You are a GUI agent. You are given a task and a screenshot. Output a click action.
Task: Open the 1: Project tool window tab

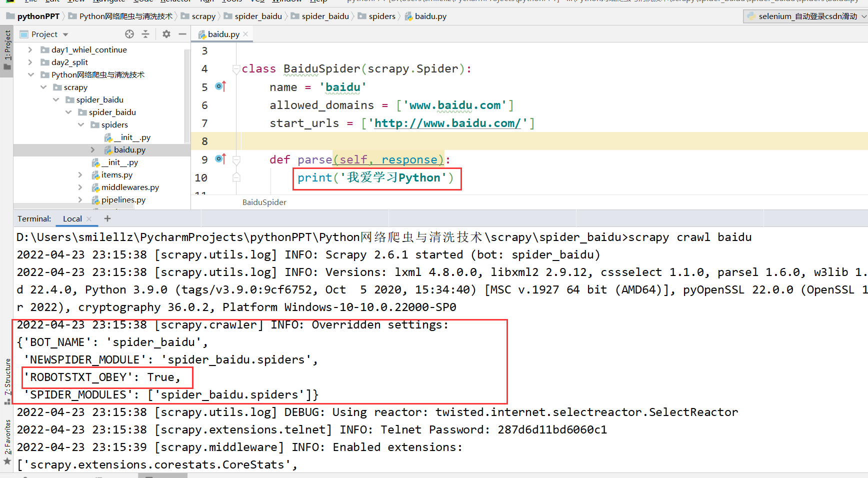pyautogui.click(x=7, y=50)
